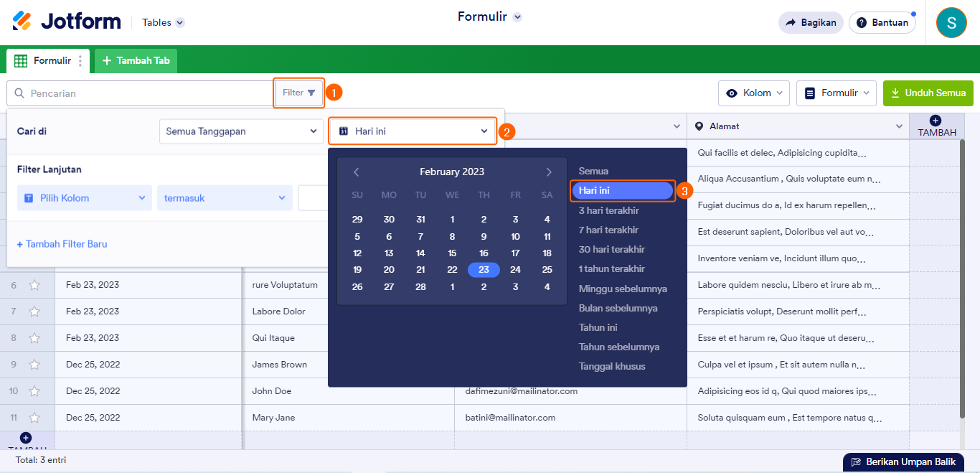Focus the Pencarian search field
The width and height of the screenshot is (980, 473).
(x=141, y=93)
